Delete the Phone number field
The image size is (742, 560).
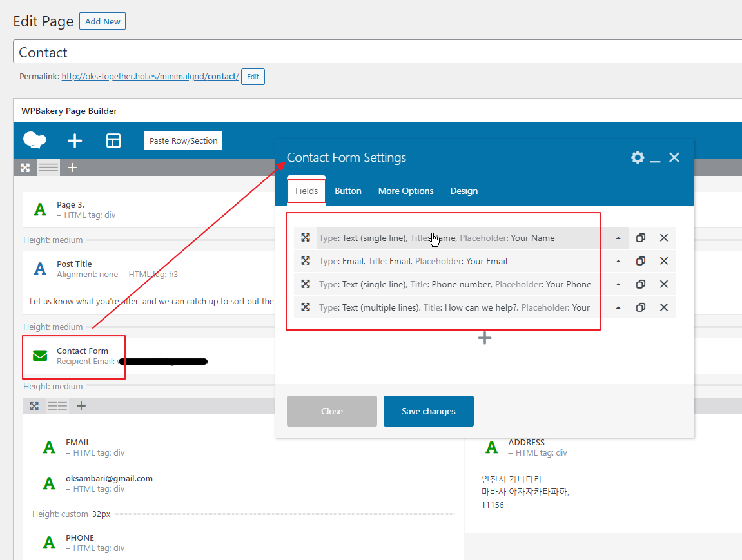coord(664,284)
